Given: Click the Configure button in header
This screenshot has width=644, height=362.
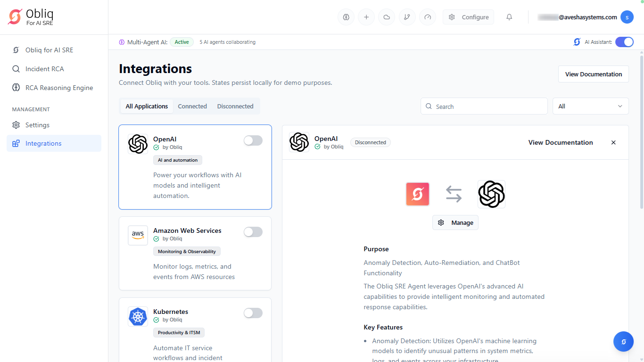Looking at the screenshot, I should click(x=468, y=17).
